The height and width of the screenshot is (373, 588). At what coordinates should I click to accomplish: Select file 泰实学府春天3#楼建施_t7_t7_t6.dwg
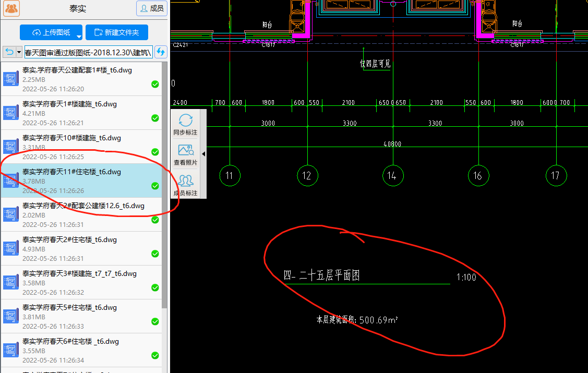(81, 282)
